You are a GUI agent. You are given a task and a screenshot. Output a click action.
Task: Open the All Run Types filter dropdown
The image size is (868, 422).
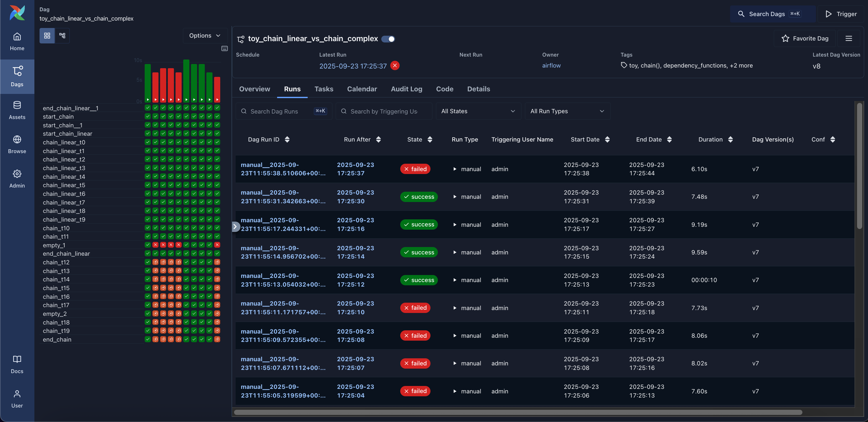tap(567, 111)
